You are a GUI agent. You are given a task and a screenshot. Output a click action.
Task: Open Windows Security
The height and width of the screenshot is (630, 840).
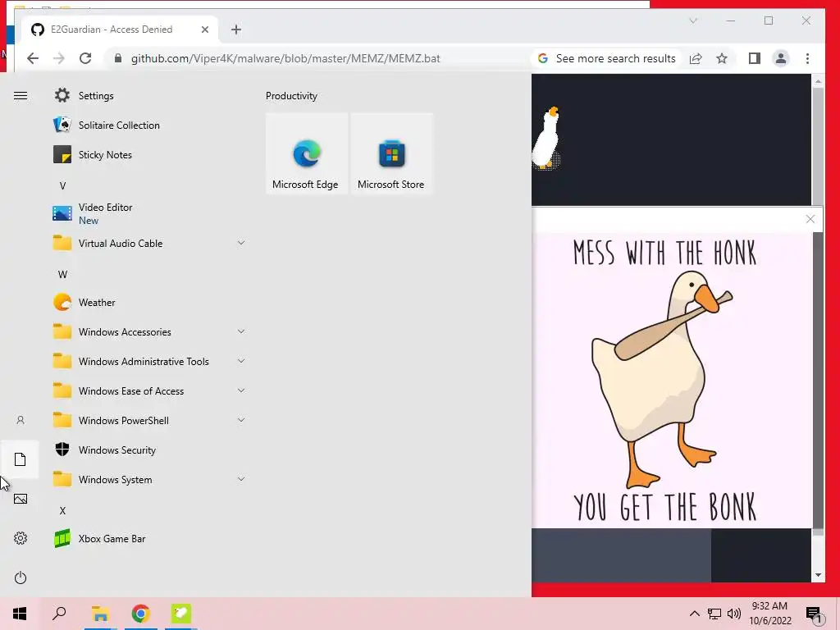coord(150,450)
